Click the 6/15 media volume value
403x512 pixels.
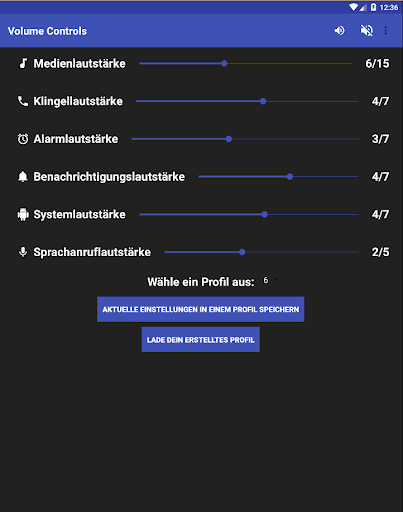point(377,63)
